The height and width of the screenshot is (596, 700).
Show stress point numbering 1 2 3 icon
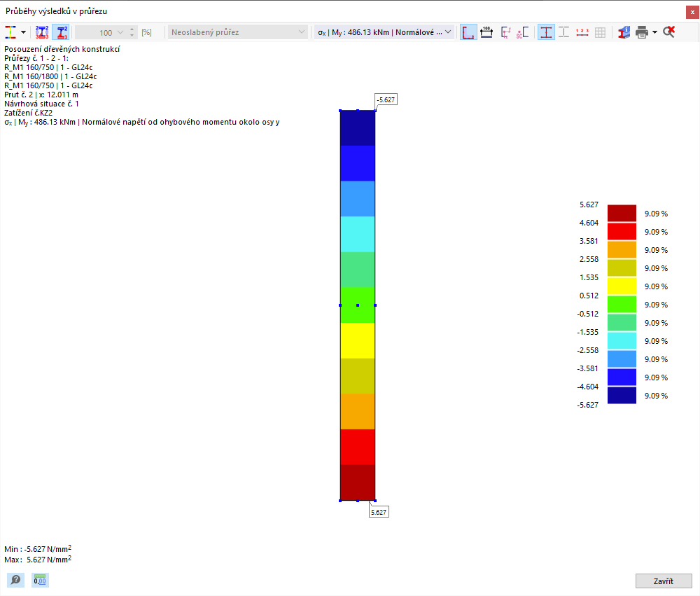tap(582, 32)
